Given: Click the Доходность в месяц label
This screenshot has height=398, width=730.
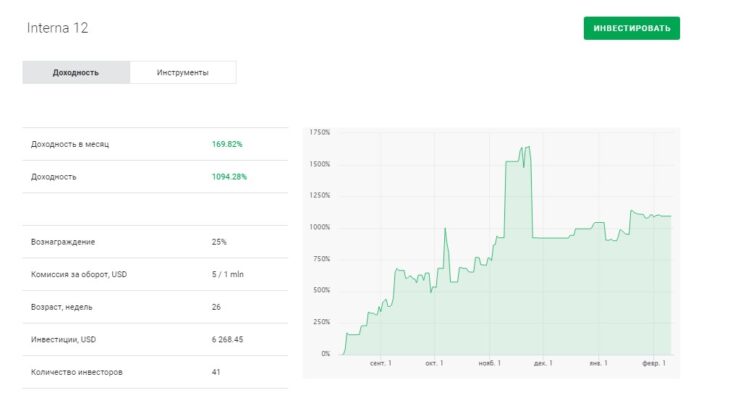Looking at the screenshot, I should [x=70, y=144].
